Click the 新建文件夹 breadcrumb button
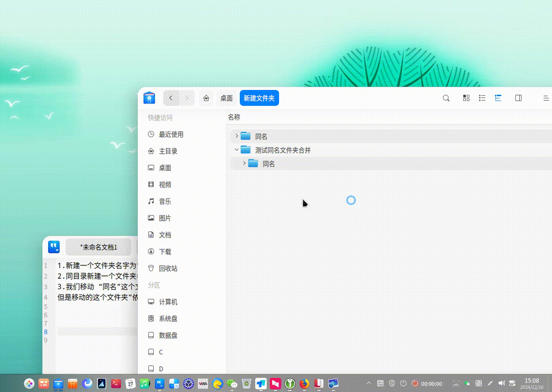The image size is (552, 392). (259, 98)
